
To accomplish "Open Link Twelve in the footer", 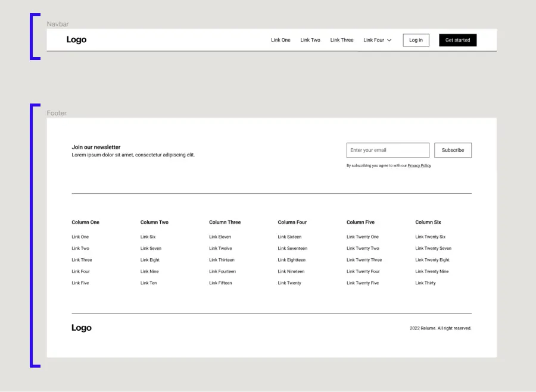I will [220, 248].
